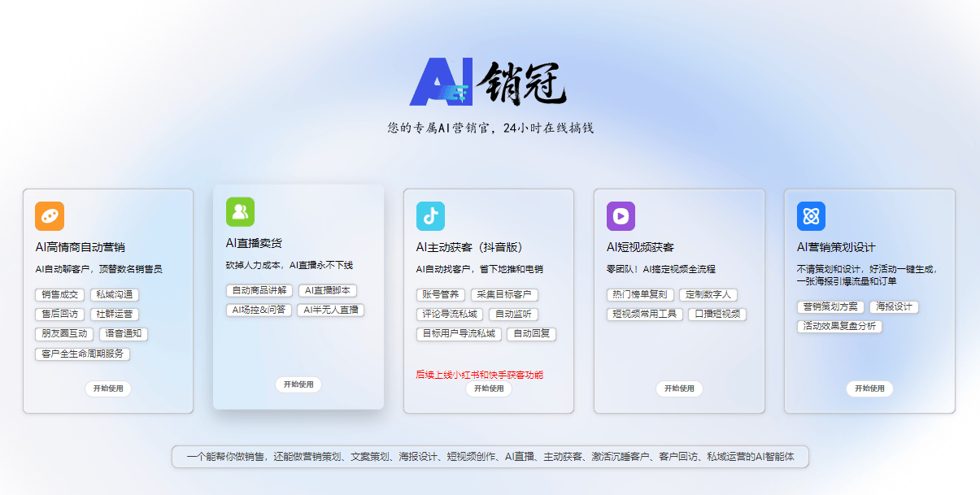Start using AI高情商自动营销 via 开始使用
The image size is (980, 495).
108,389
